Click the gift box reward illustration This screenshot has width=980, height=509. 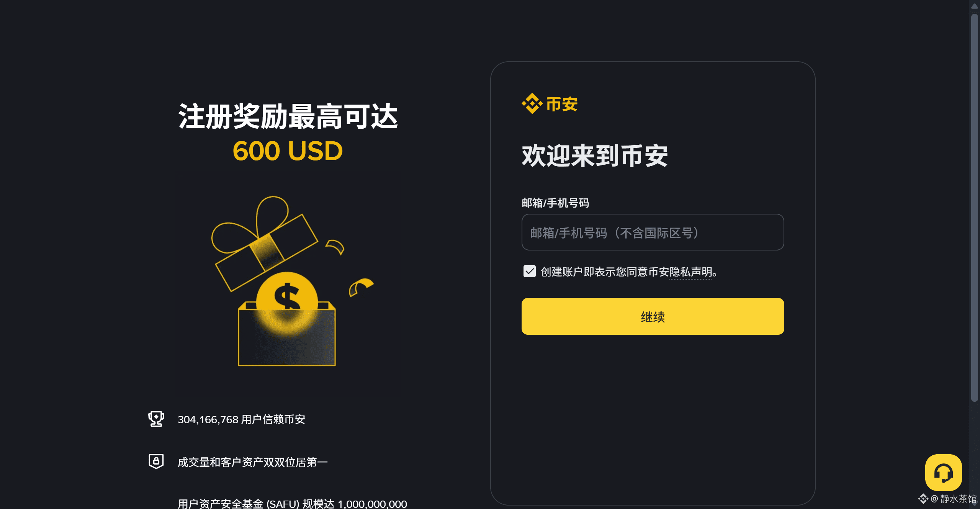pyautogui.click(x=287, y=282)
